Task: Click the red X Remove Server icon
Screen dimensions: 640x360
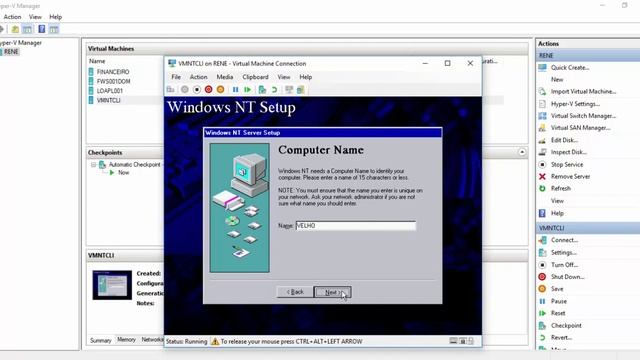Action: point(542,176)
